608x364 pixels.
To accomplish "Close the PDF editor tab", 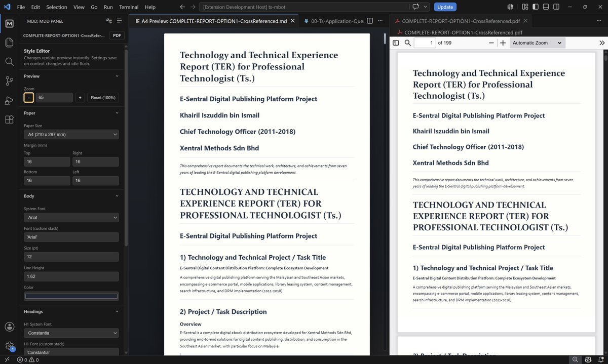I will (525, 21).
